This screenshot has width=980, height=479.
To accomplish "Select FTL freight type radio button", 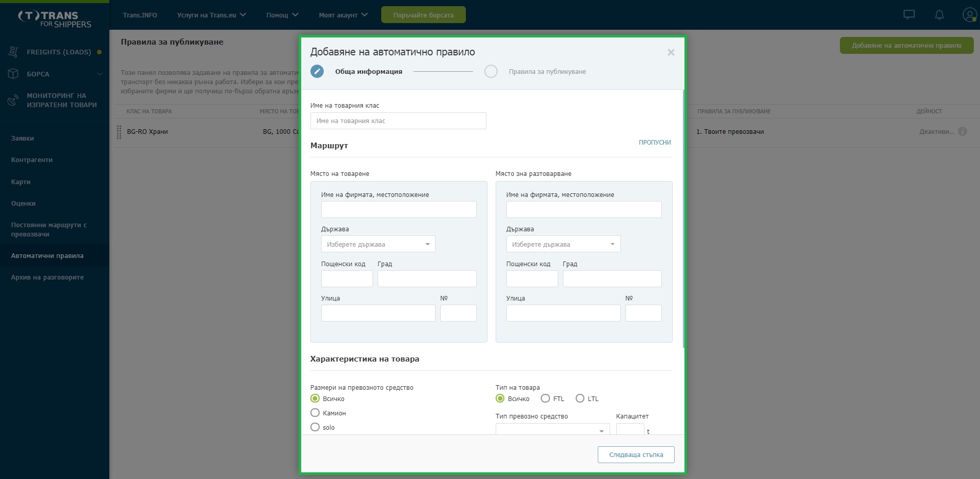I will (545, 398).
